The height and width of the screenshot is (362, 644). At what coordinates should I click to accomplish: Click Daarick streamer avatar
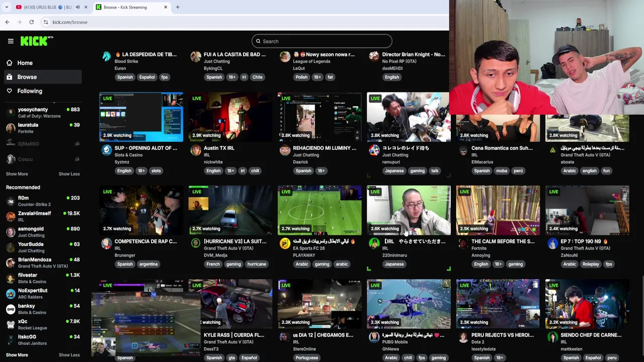tap(285, 150)
